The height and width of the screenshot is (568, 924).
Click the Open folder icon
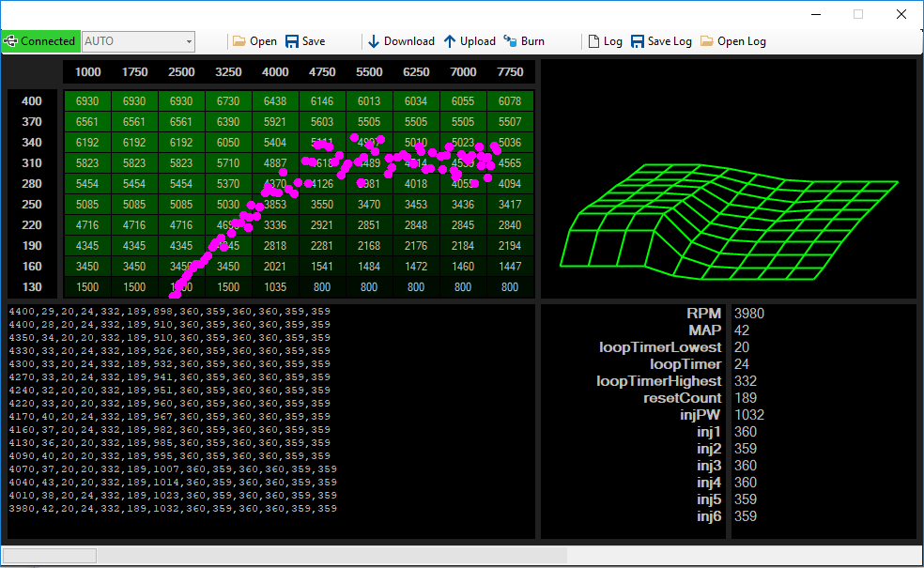239,41
